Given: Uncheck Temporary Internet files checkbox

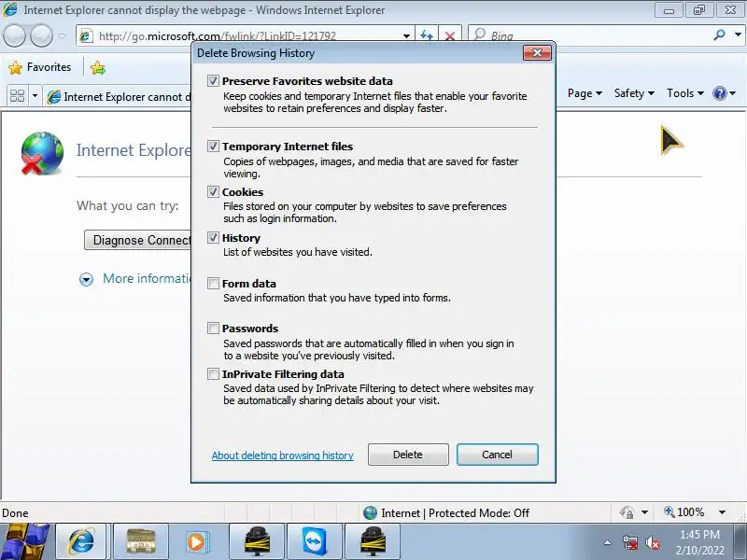Looking at the screenshot, I should [x=213, y=147].
